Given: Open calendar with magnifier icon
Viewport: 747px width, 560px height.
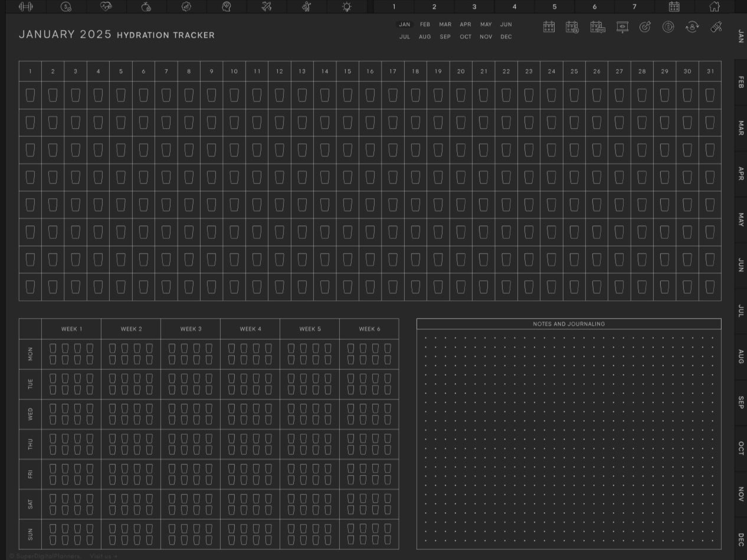Looking at the screenshot, I should (x=572, y=27).
